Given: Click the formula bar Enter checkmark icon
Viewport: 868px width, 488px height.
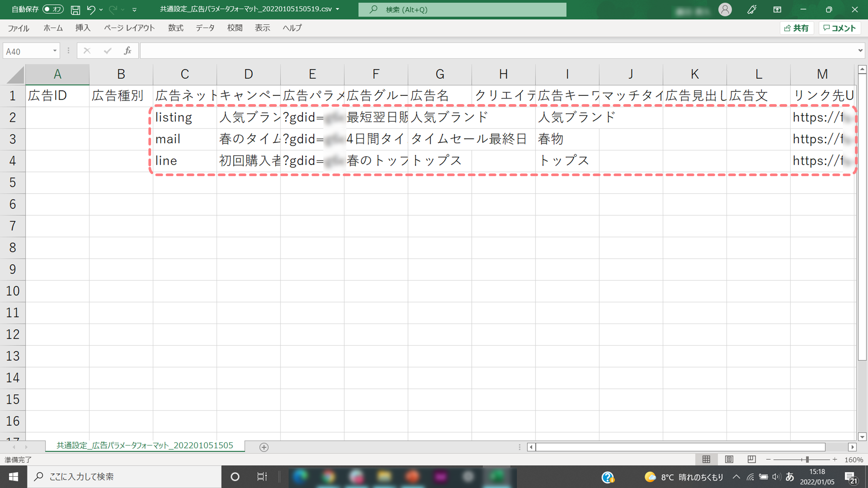Looking at the screenshot, I should pyautogui.click(x=108, y=51).
